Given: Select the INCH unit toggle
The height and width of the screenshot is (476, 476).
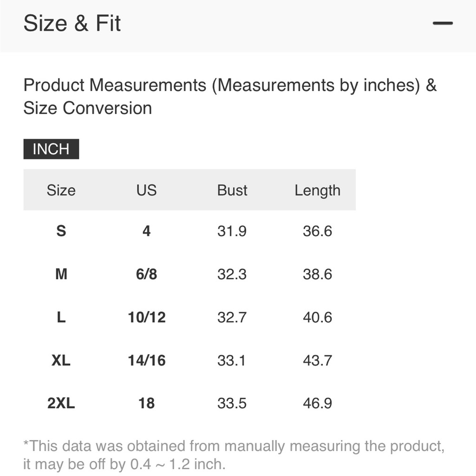Looking at the screenshot, I should [51, 149].
